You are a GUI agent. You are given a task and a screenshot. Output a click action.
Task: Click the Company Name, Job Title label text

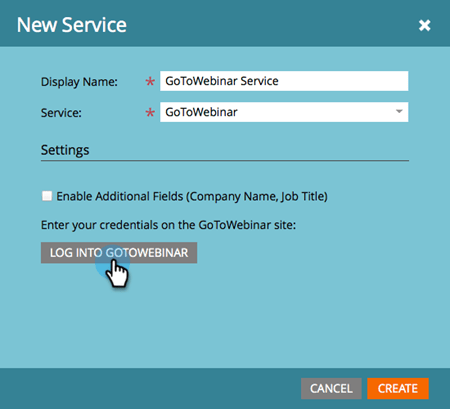(257, 196)
